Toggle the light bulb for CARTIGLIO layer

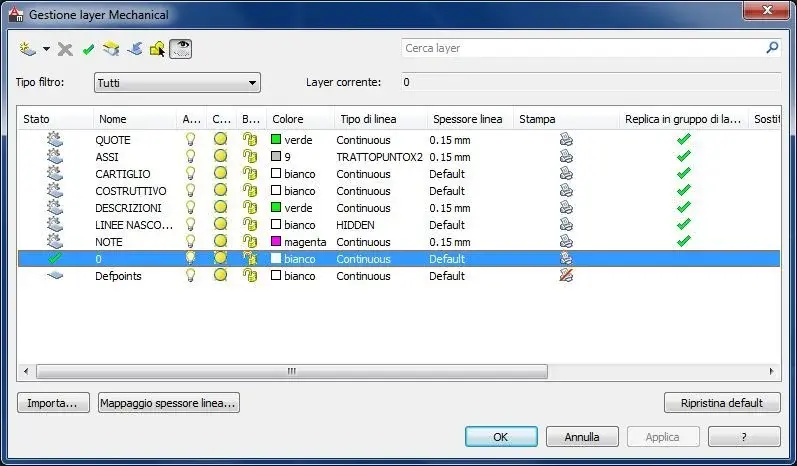pyautogui.click(x=190, y=173)
